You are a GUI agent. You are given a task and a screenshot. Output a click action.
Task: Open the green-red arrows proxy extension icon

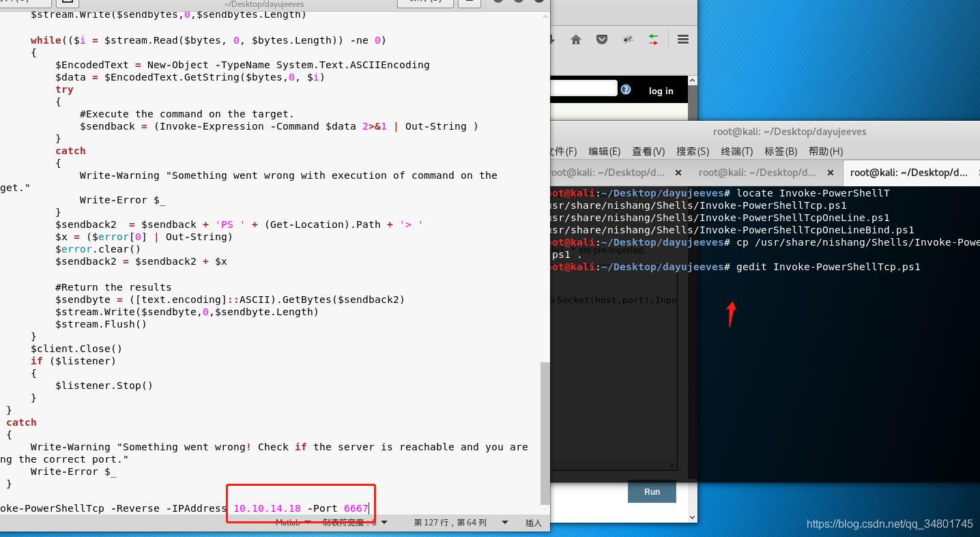pyautogui.click(x=653, y=40)
